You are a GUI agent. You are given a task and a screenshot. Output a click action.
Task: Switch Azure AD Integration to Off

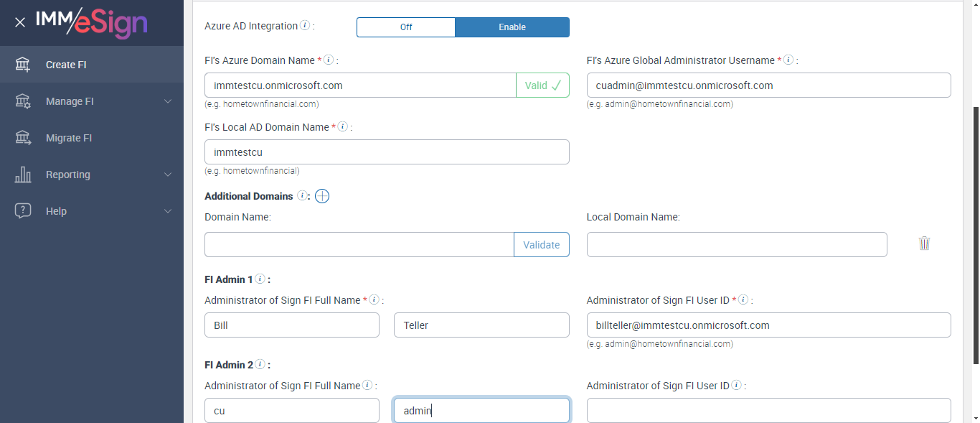pyautogui.click(x=406, y=27)
